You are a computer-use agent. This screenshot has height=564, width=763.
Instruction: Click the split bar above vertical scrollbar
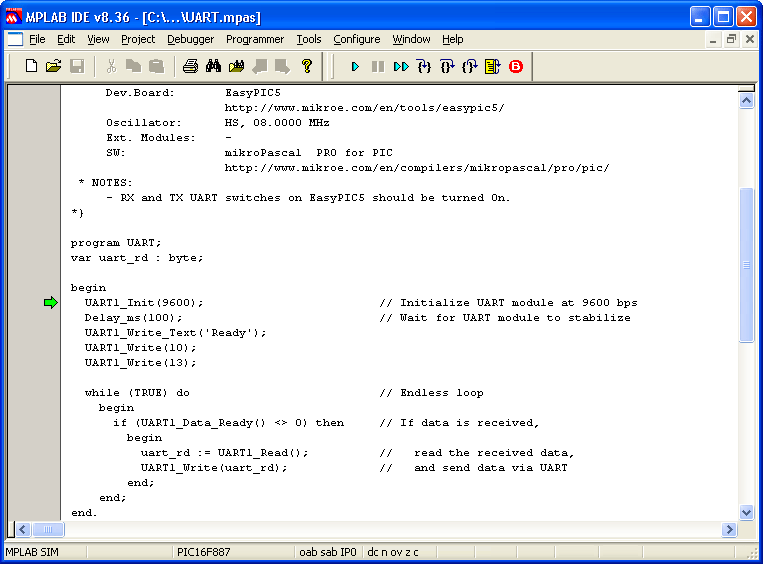746,89
